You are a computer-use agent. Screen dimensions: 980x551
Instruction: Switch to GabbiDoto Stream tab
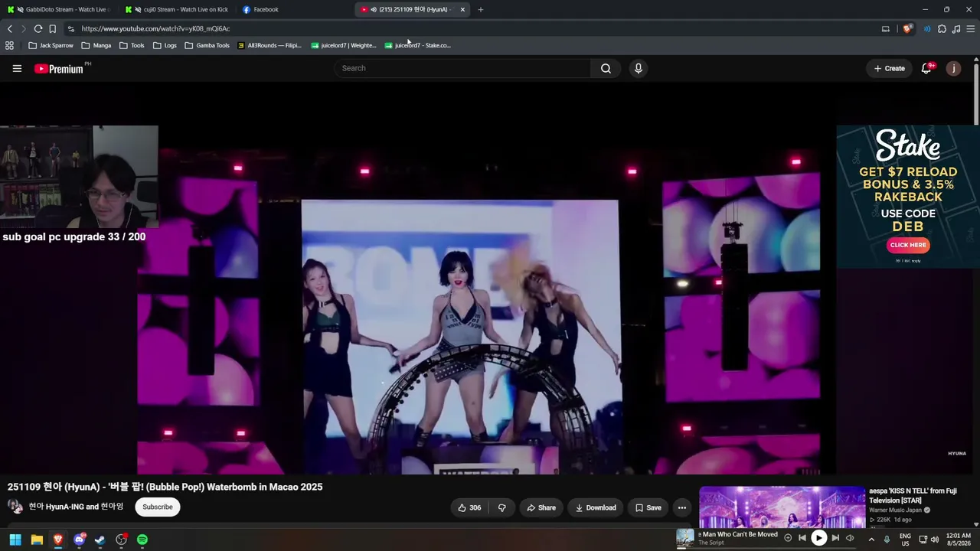coord(59,9)
